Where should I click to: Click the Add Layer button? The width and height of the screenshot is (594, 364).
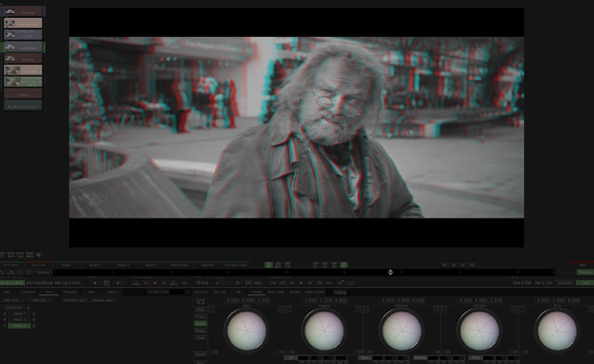tap(12, 300)
